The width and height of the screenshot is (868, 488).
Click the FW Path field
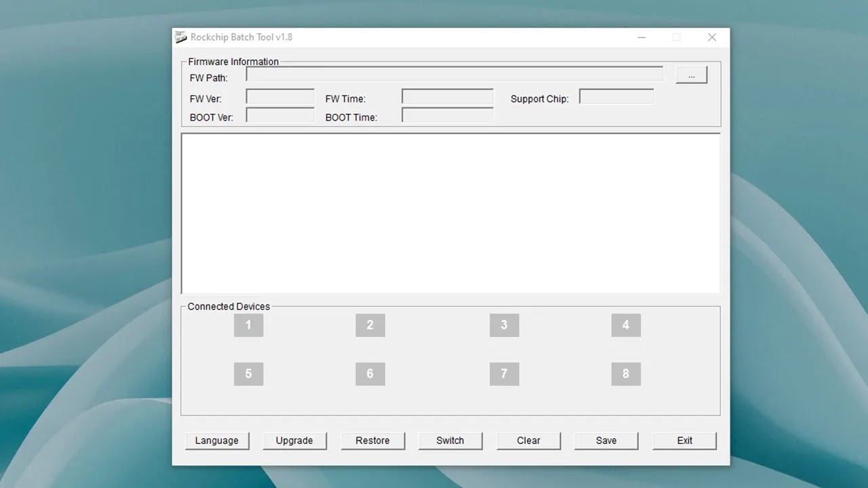point(454,75)
